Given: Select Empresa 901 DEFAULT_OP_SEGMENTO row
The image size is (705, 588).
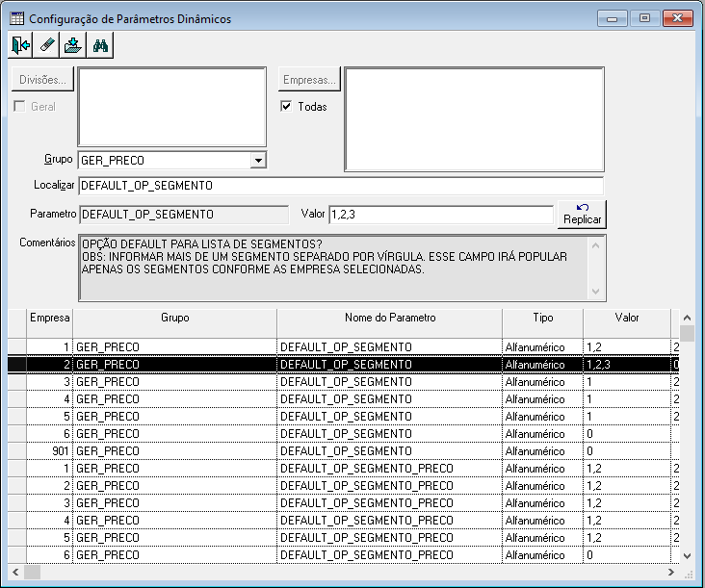Looking at the screenshot, I should pyautogui.click(x=344, y=451).
